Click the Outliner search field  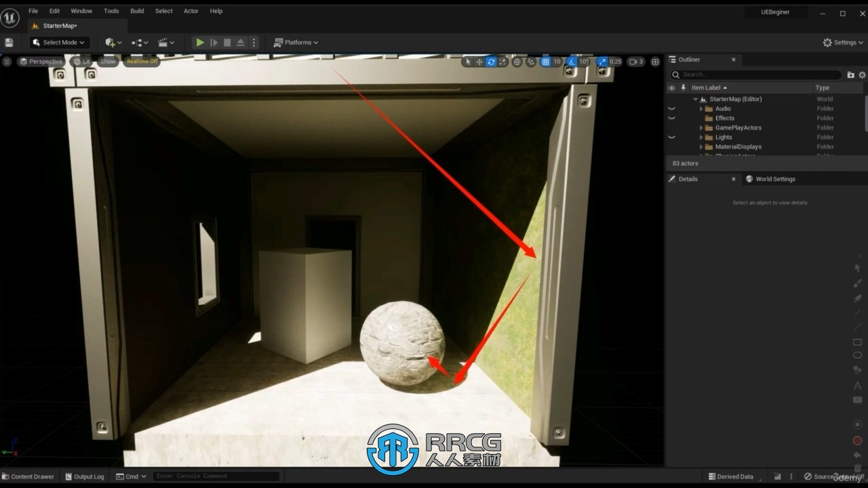pos(755,75)
